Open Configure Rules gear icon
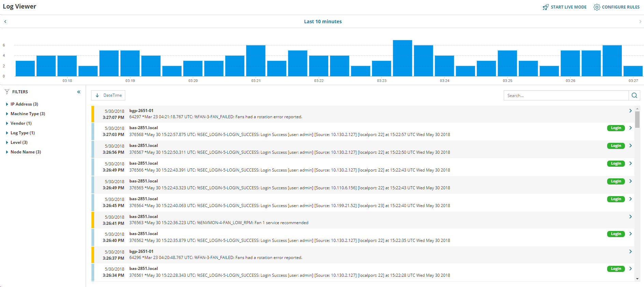The height and width of the screenshot is (287, 644). (x=597, y=7)
